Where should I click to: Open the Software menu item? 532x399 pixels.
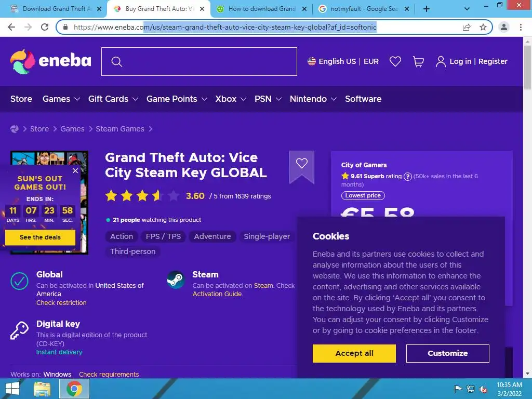(363, 99)
